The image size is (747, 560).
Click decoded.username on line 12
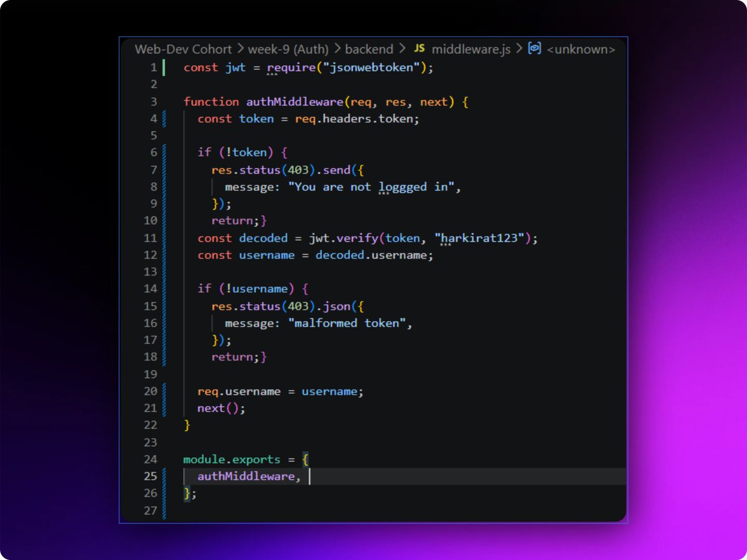pos(371,255)
